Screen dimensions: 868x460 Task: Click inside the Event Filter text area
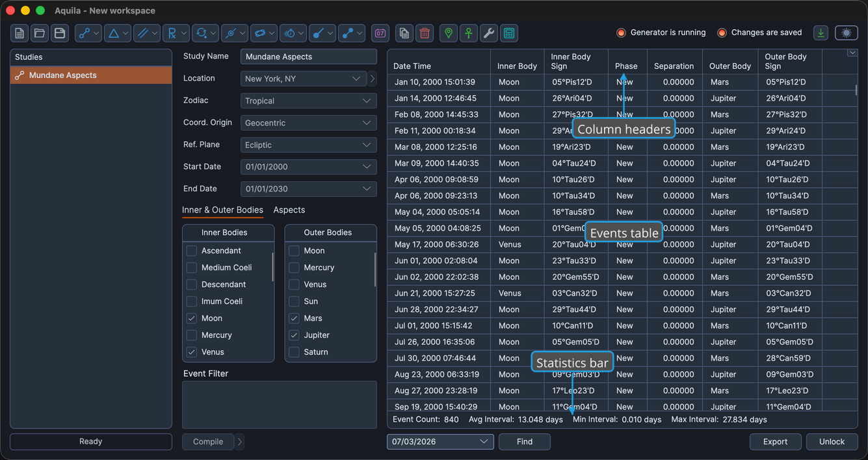280,405
